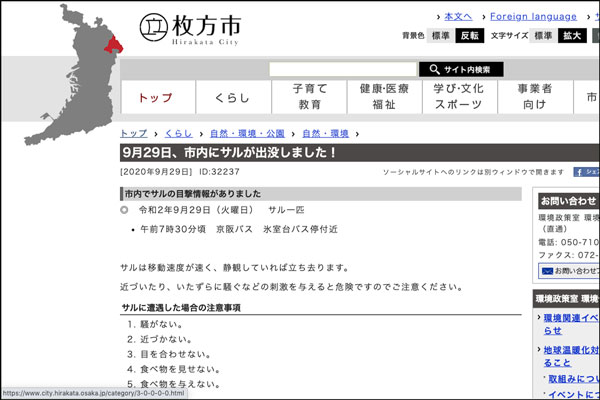Screen dimensions: 600x400
Task: Open the トップ navigation tab
Action: [155, 98]
